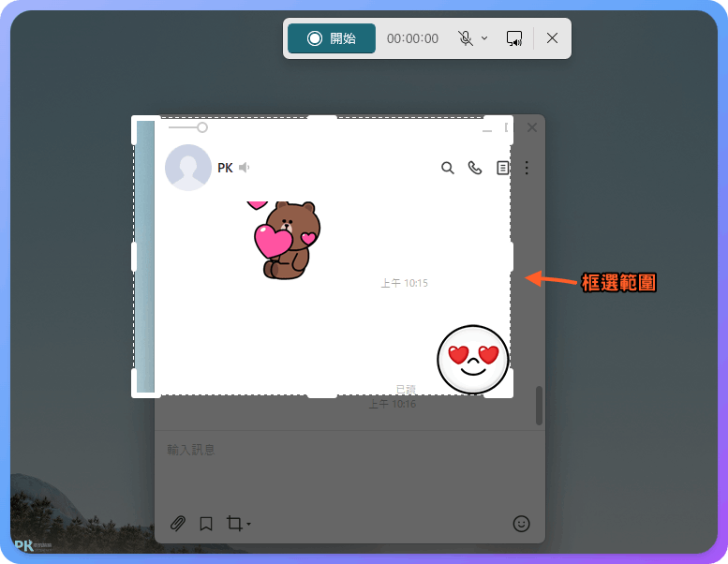Open the three-dot more menu in chat

click(527, 168)
